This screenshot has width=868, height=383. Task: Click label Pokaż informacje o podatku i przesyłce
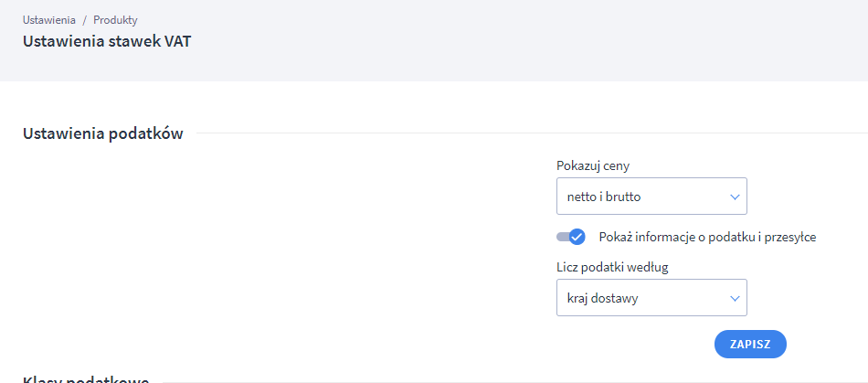point(707,237)
